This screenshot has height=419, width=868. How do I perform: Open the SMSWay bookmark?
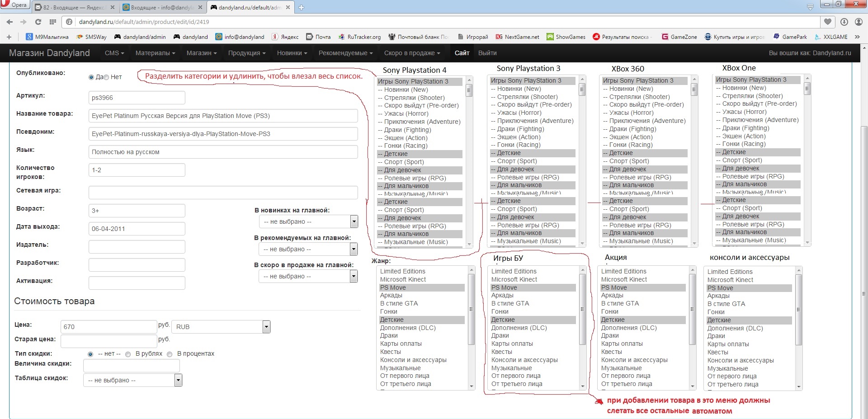(x=92, y=37)
